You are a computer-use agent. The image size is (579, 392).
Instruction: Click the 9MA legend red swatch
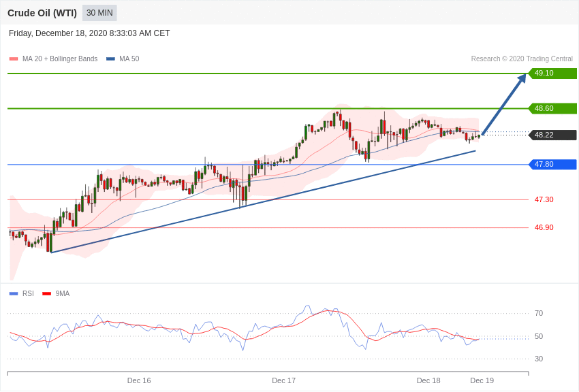[x=46, y=294]
